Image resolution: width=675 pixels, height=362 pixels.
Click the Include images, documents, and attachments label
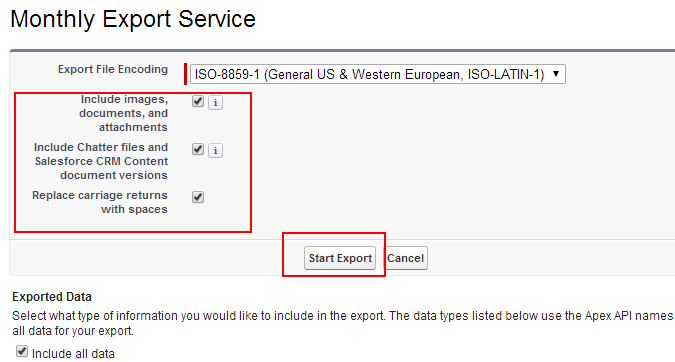pos(124,113)
